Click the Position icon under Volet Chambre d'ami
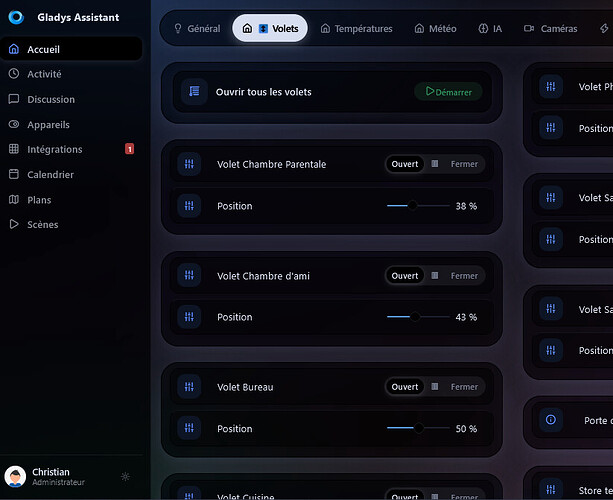613x500 pixels. [x=189, y=317]
